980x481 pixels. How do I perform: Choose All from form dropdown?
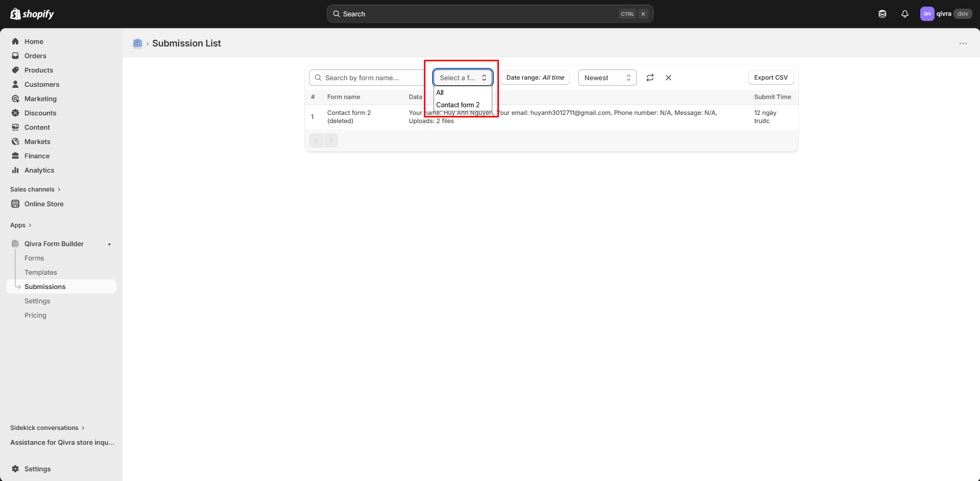pos(463,92)
